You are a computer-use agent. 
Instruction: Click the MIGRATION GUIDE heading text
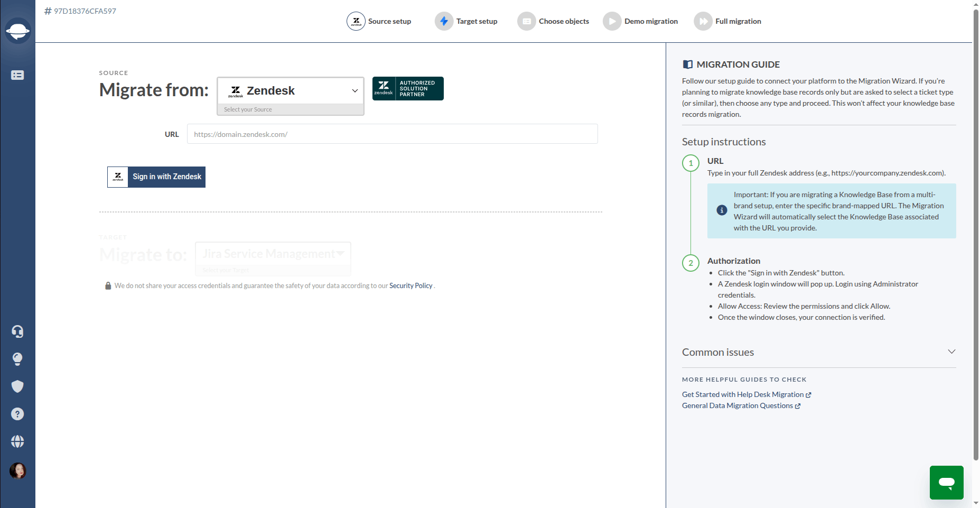(x=738, y=64)
